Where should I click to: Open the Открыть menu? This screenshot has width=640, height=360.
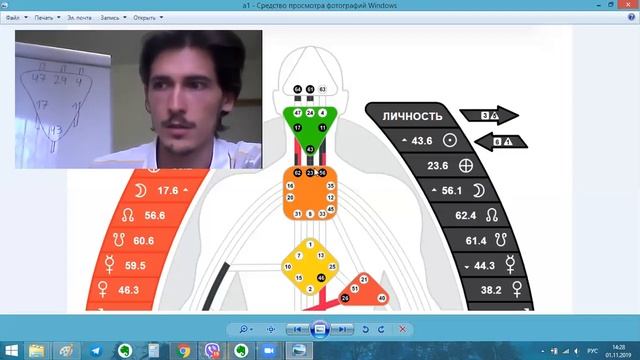tap(148, 18)
